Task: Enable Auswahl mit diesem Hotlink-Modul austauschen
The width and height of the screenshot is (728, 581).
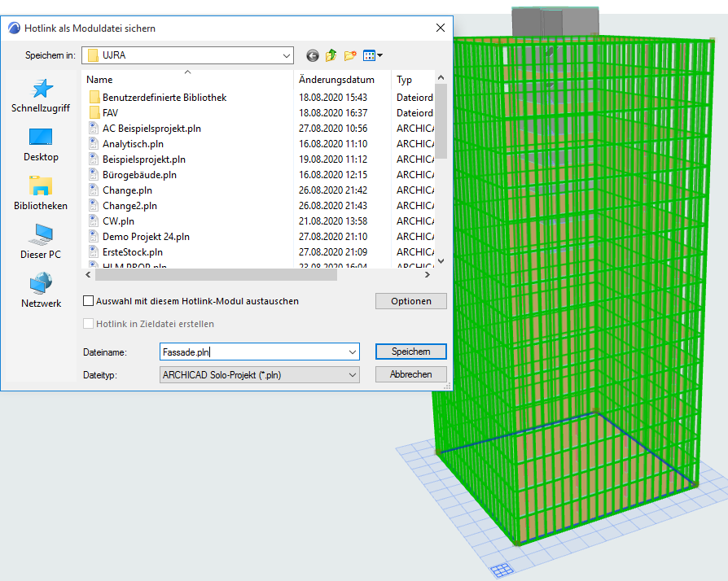Action: 89,301
